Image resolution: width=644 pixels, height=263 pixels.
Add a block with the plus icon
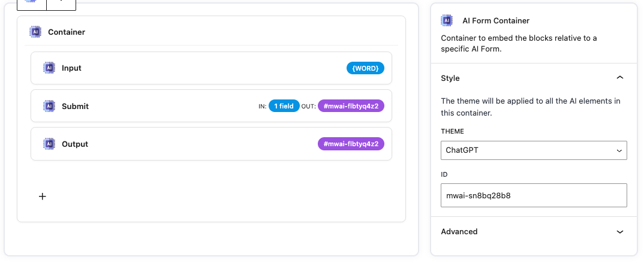(43, 197)
